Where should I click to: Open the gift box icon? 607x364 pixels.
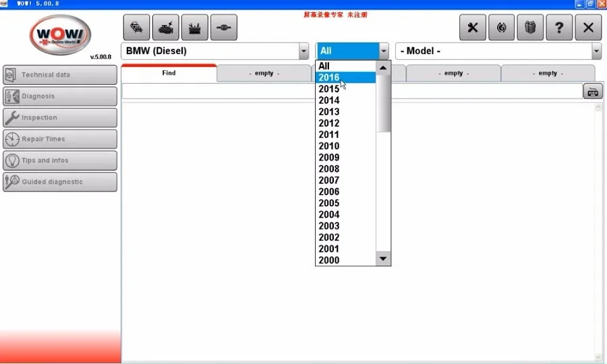pos(530,28)
